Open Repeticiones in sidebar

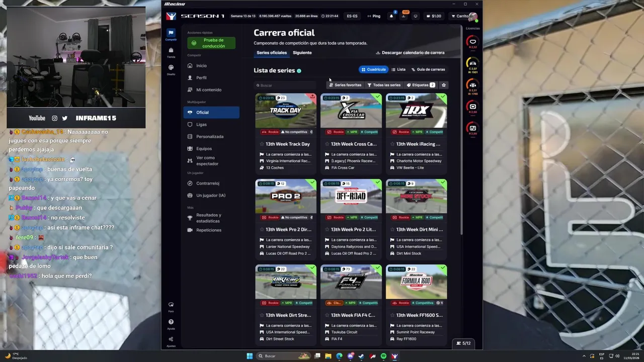(211, 230)
